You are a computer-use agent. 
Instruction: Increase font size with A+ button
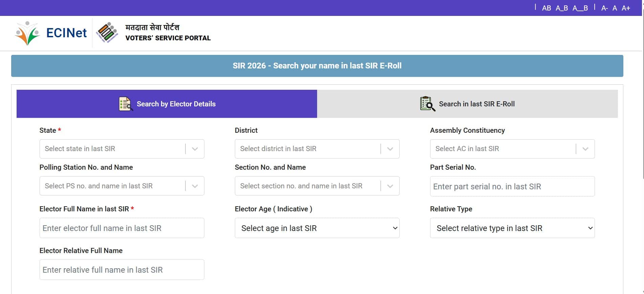(x=626, y=8)
